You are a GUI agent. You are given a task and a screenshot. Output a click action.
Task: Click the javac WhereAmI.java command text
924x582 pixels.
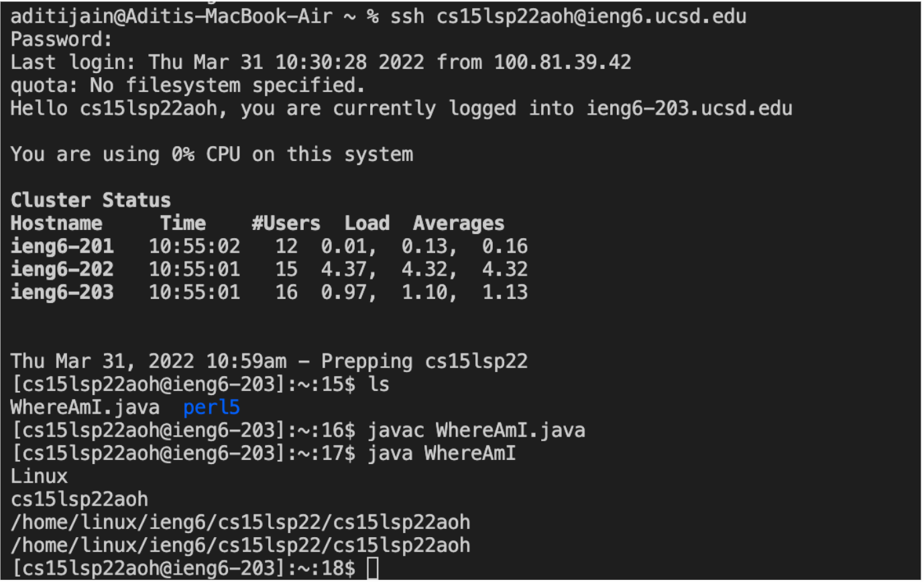[476, 430]
